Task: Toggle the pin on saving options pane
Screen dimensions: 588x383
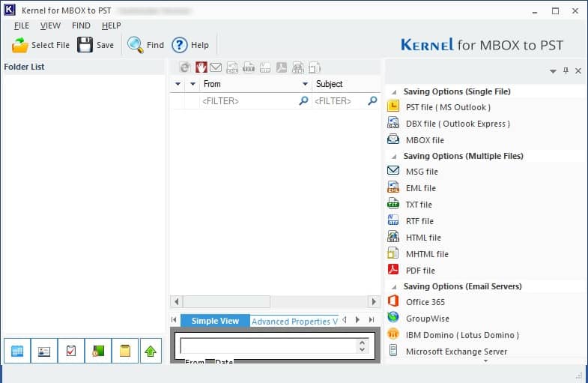Action: 566,70
